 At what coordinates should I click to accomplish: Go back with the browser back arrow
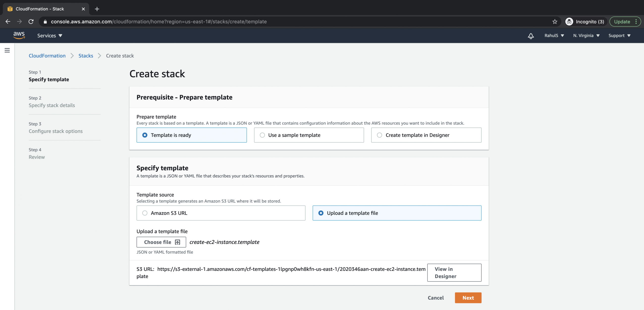tap(8, 22)
